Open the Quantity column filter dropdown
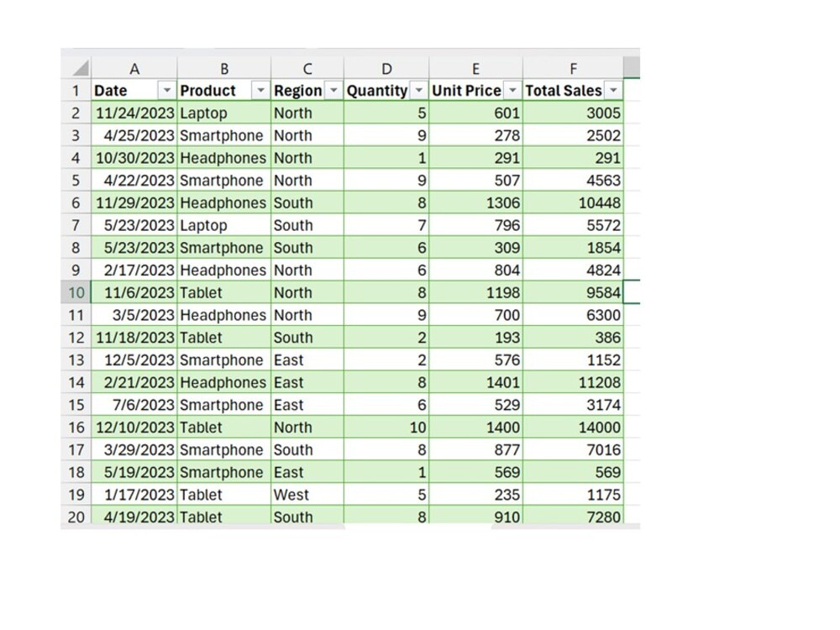 [x=419, y=91]
